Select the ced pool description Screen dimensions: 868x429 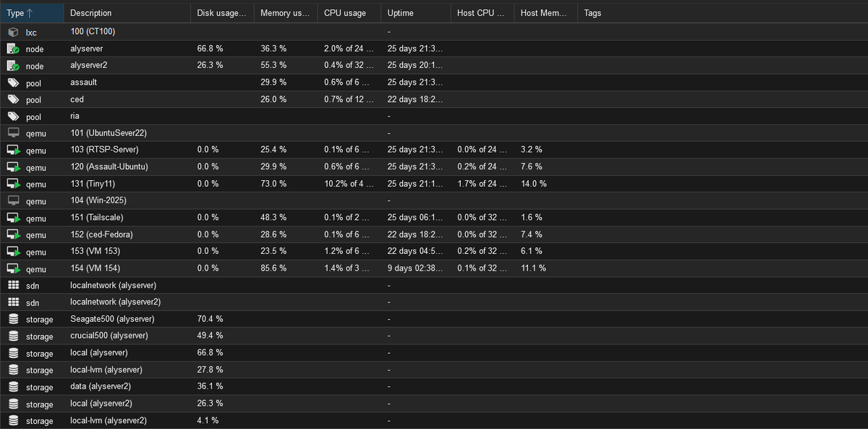[77, 99]
